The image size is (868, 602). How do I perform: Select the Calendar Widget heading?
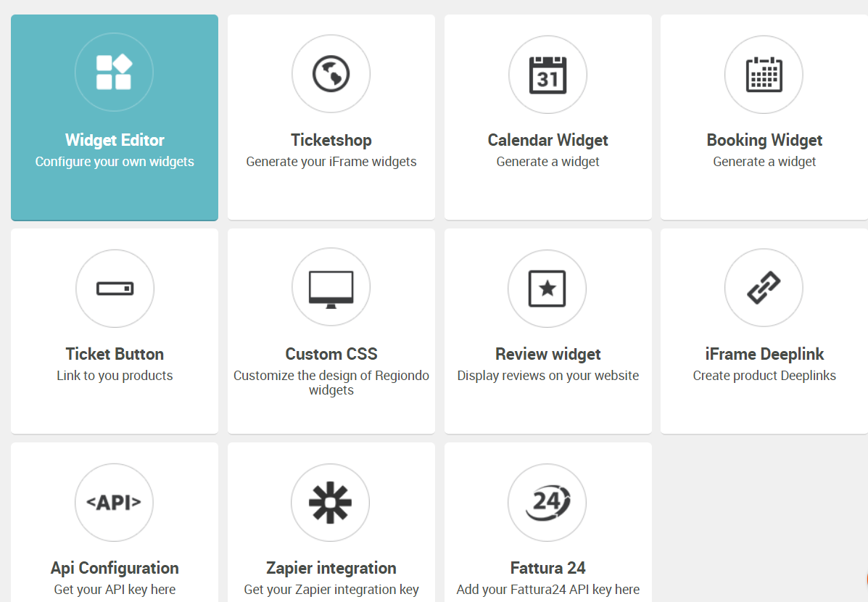[548, 140]
